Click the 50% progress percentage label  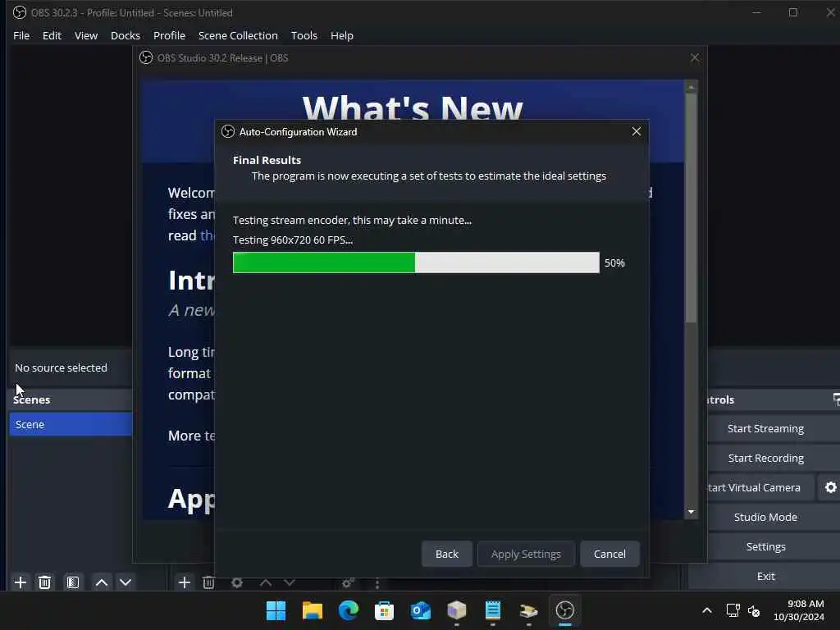[x=614, y=263]
